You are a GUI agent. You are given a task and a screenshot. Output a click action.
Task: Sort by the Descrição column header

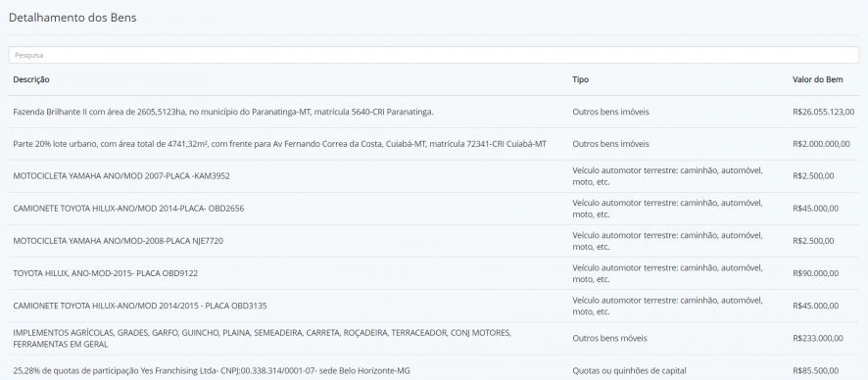pos(31,79)
